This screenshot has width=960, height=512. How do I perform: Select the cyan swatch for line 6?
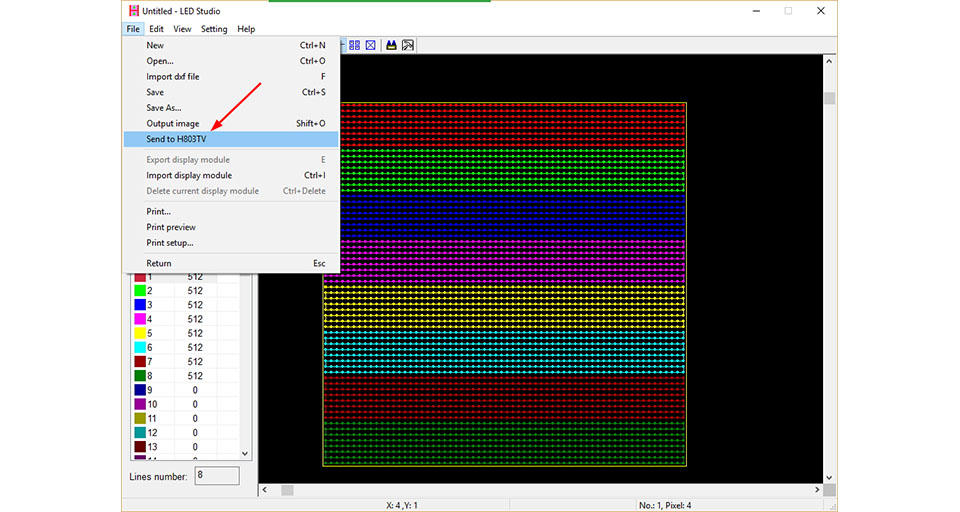click(x=140, y=347)
